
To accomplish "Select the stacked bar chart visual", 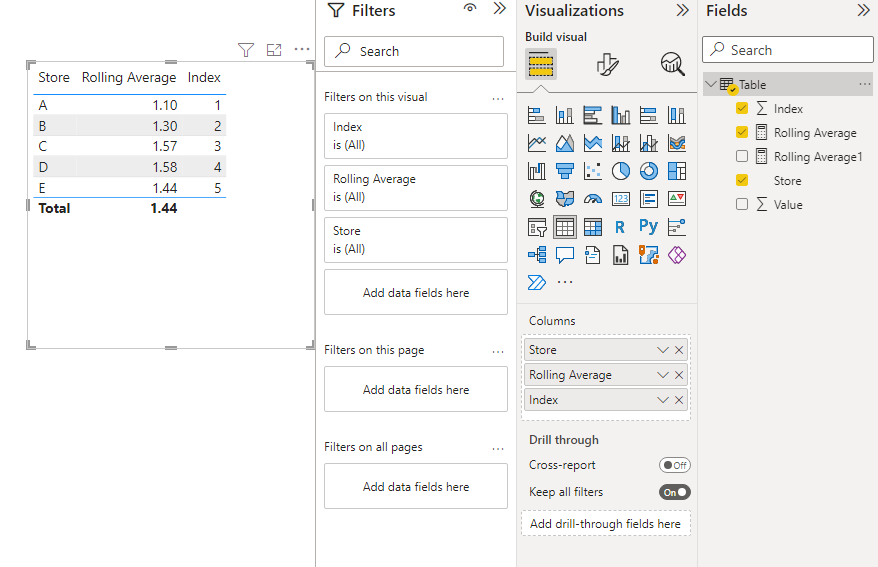I will 536,115.
